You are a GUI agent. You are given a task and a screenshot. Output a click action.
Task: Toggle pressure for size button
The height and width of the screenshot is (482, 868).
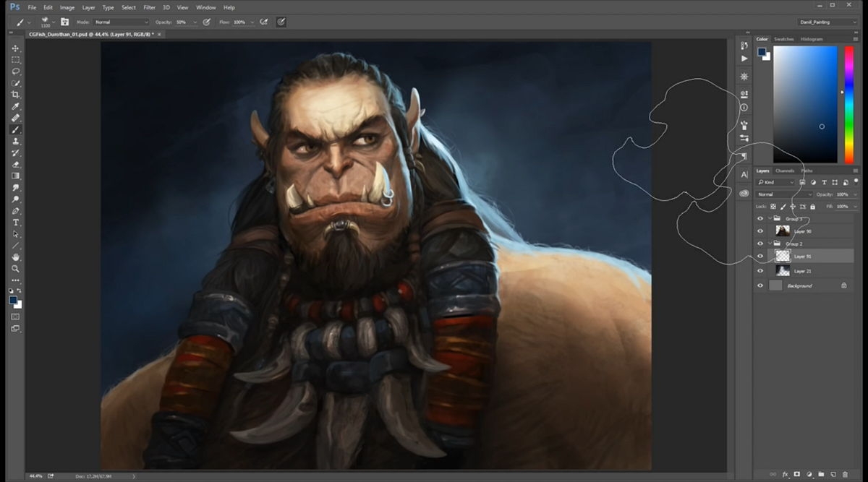click(x=281, y=22)
